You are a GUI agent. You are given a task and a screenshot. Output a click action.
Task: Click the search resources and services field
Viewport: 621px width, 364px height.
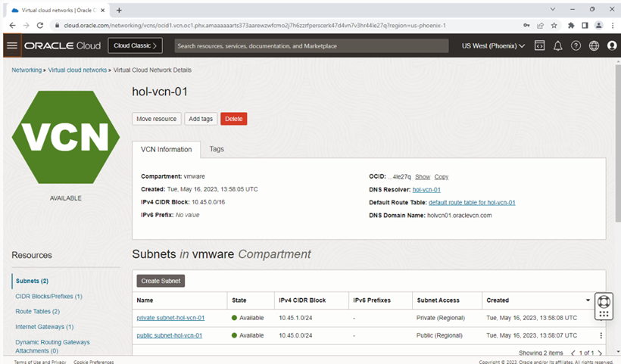tap(311, 46)
